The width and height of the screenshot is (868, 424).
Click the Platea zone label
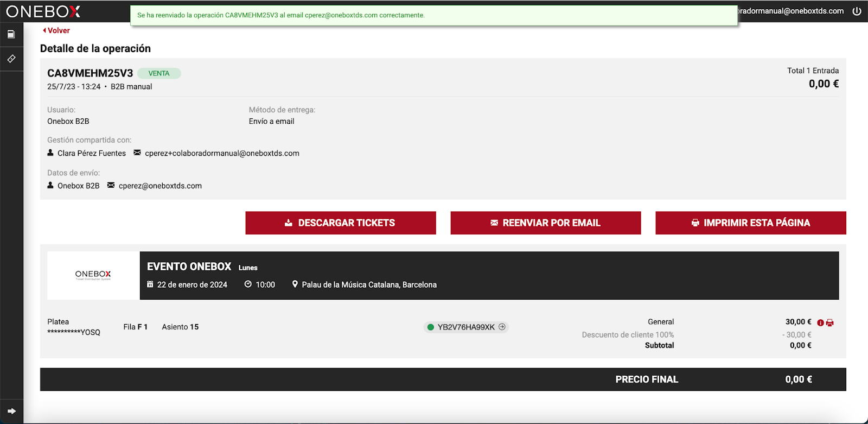click(x=58, y=322)
